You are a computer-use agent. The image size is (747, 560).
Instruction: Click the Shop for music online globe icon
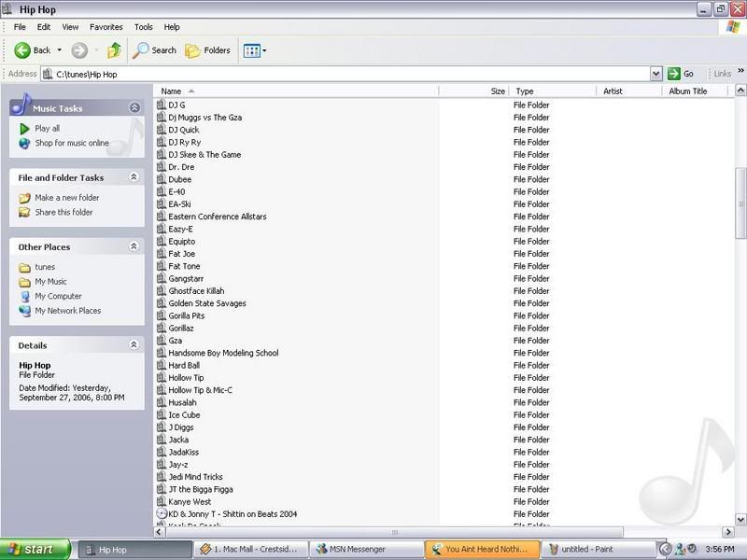pyautogui.click(x=24, y=144)
